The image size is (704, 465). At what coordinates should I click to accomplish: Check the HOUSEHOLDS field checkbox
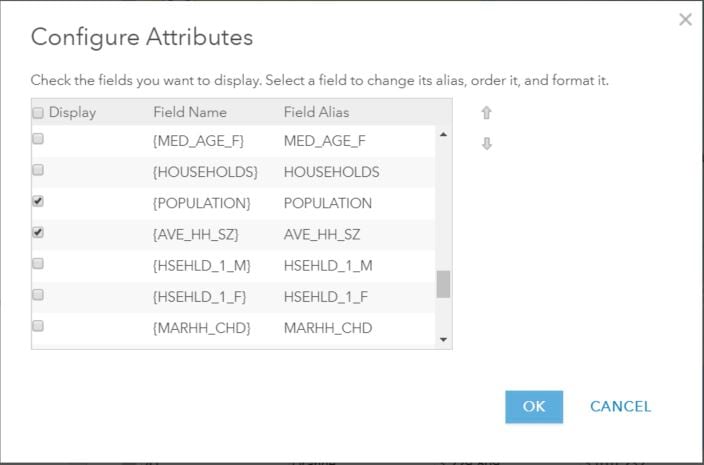[x=38, y=171]
